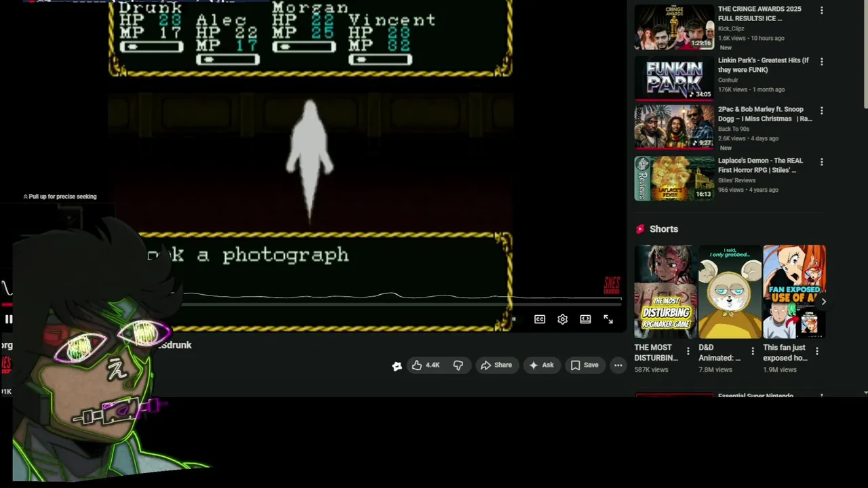Open the Funkin Park video thumbnail
868x488 pixels.
(674, 78)
